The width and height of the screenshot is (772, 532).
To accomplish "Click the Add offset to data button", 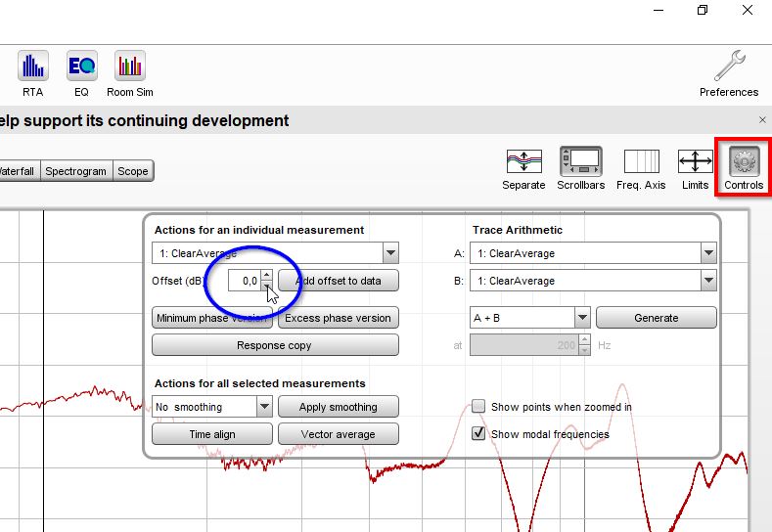I will click(338, 281).
